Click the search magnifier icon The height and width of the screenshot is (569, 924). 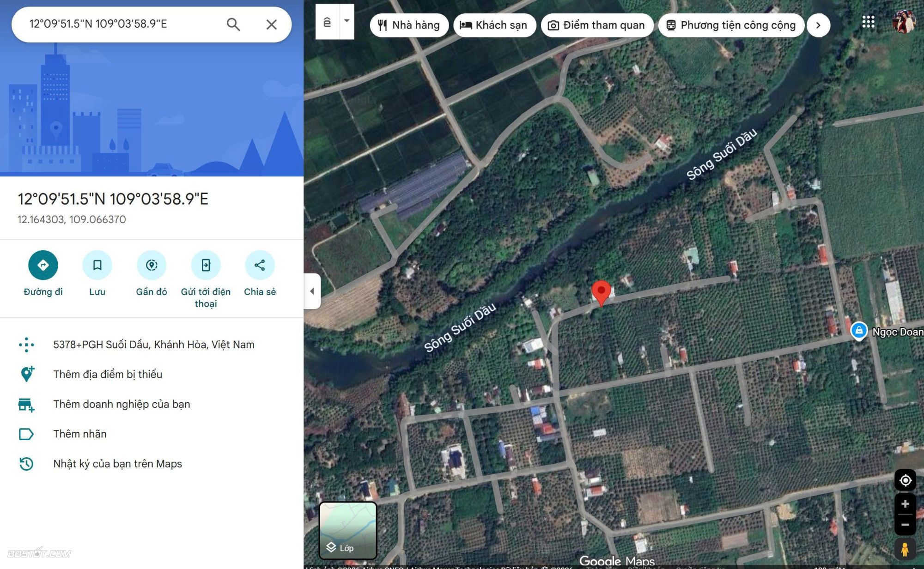click(233, 24)
